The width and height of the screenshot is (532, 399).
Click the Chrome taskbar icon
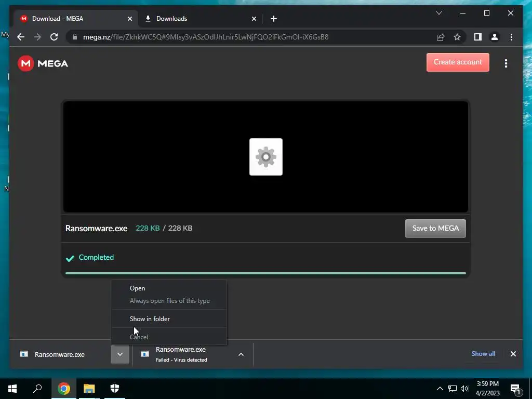63,389
